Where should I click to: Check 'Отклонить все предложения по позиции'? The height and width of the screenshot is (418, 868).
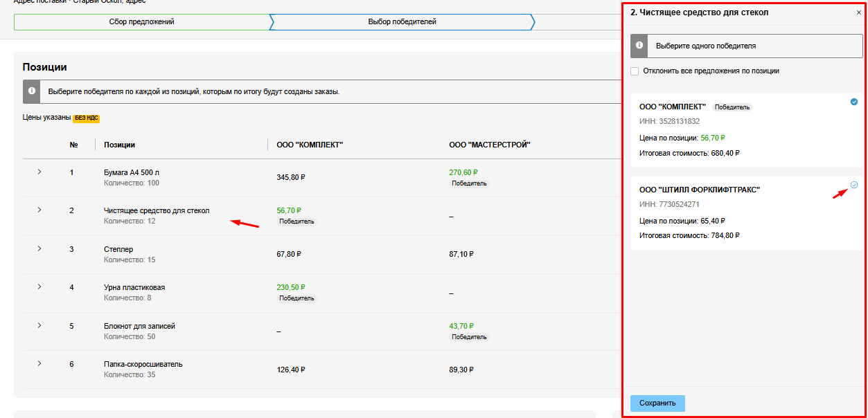point(635,71)
